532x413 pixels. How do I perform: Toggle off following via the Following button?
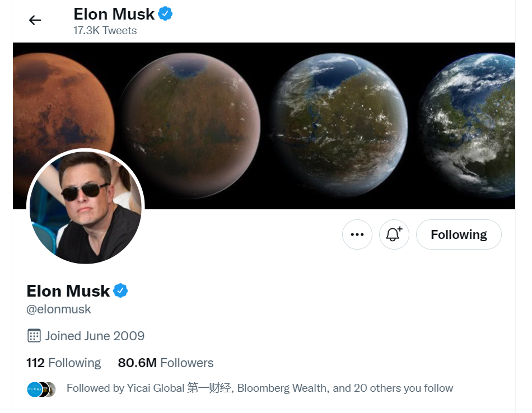(x=459, y=234)
